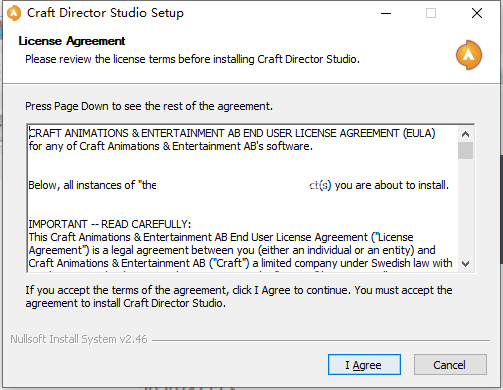Viewport: 503px width, 390px height.
Task: Cancel the Craft Director Studio setup
Action: pyautogui.click(x=450, y=365)
